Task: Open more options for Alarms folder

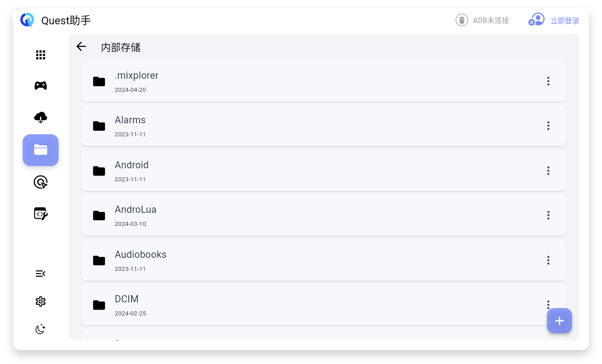Action: point(548,126)
